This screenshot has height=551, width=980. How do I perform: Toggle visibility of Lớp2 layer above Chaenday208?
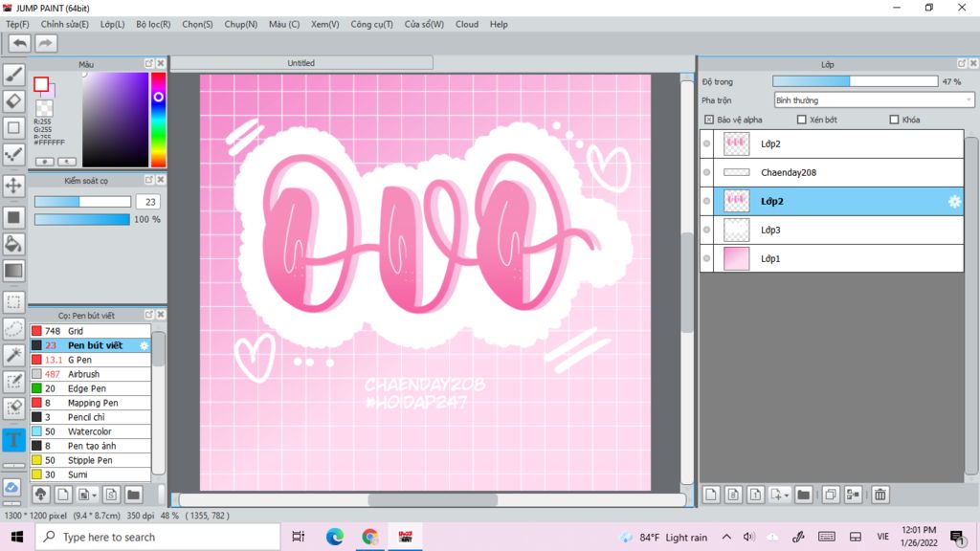707,143
